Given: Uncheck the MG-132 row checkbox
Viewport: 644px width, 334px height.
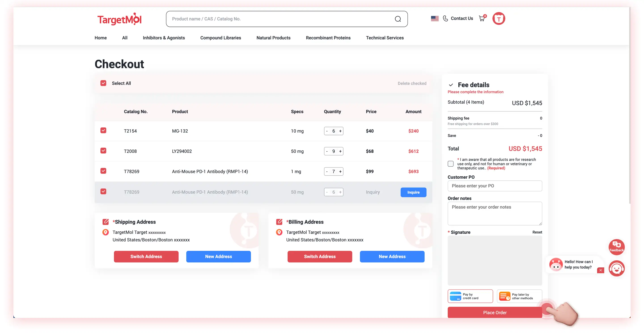Looking at the screenshot, I should click(103, 131).
